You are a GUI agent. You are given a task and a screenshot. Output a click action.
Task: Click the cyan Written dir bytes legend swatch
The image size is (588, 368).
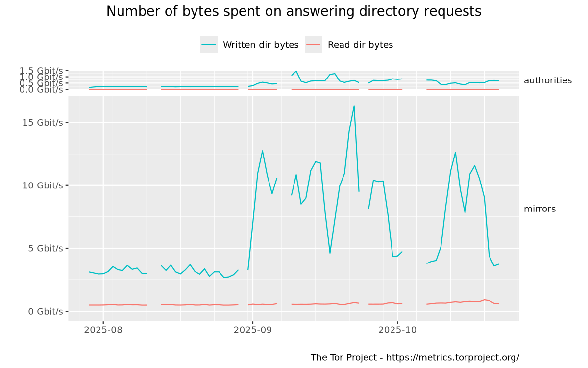[209, 45]
